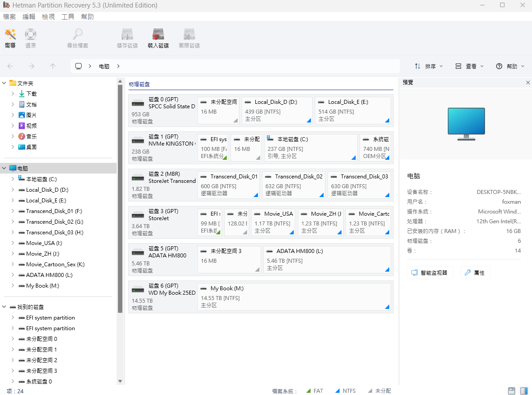Screen dimensions: 532x395
Task: Expand 未分配空间 2 tree node
Action: click(x=13, y=360)
